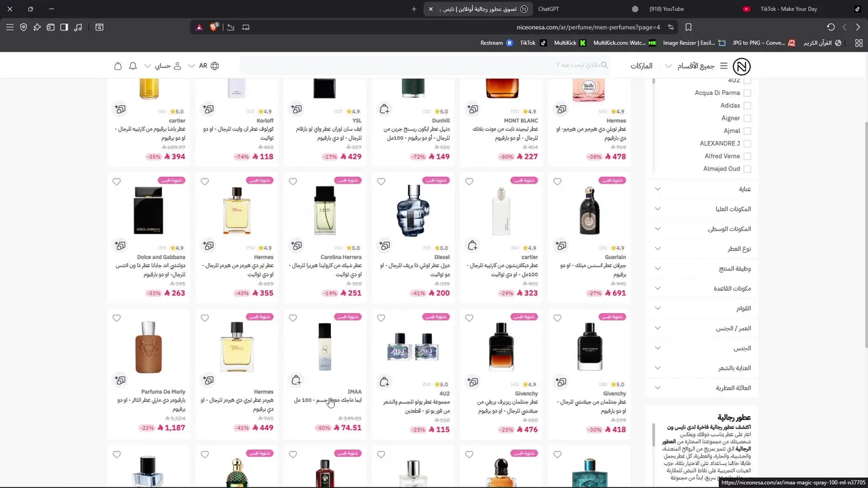Expand المكونات العليا filter section
The height and width of the screenshot is (488, 868).
click(703, 209)
